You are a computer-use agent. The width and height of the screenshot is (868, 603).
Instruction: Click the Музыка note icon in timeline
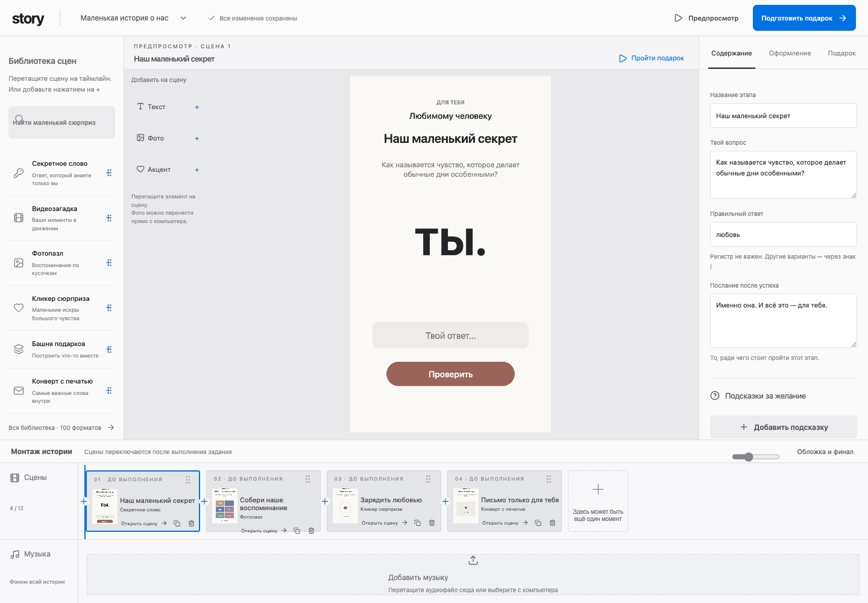coord(15,554)
